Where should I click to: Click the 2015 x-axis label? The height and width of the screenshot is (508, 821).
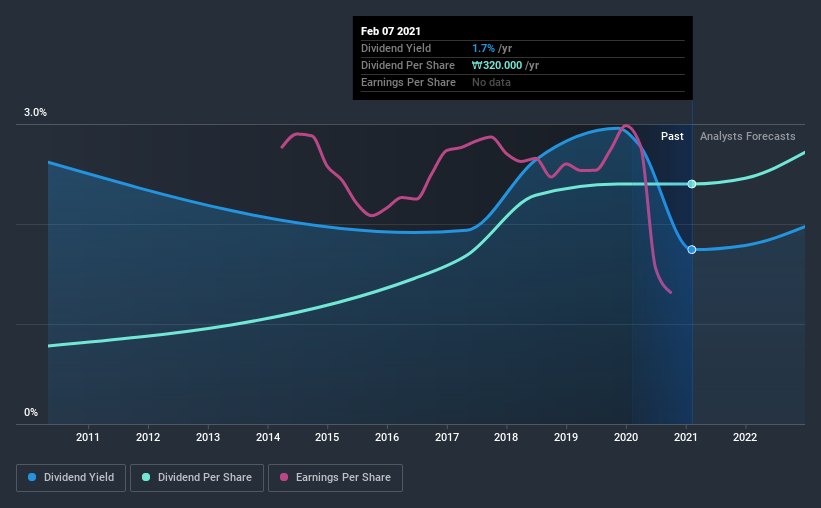(x=327, y=437)
